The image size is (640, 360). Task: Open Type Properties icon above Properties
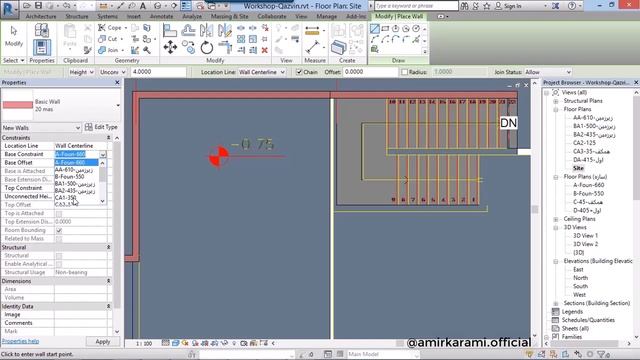[42, 30]
